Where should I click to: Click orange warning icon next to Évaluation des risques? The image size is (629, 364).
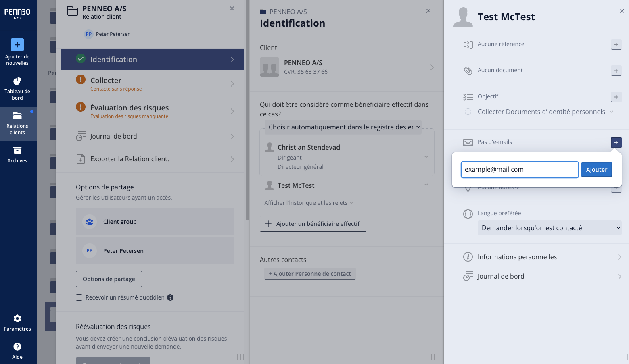click(x=81, y=107)
